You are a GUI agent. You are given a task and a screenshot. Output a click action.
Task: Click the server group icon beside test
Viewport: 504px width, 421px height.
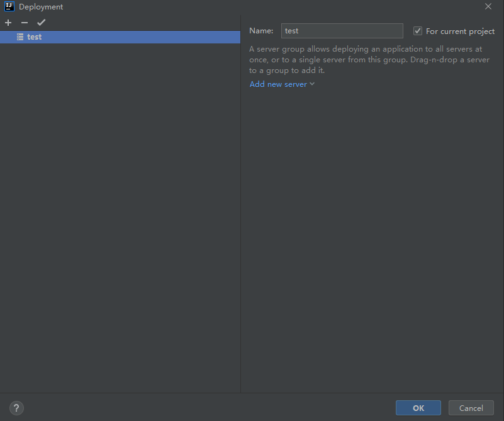tap(20, 37)
